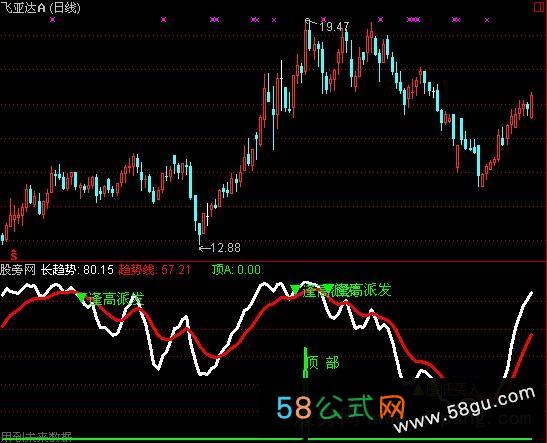547x443 pixels.
Task: Click the 58公式网 watermark logo
Action: 341,407
